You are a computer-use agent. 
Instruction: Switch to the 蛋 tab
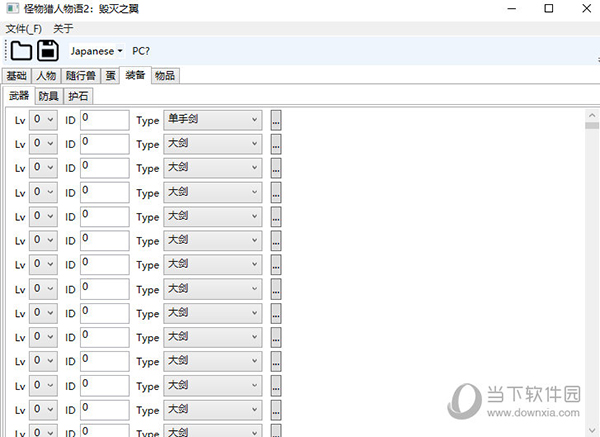pos(111,76)
